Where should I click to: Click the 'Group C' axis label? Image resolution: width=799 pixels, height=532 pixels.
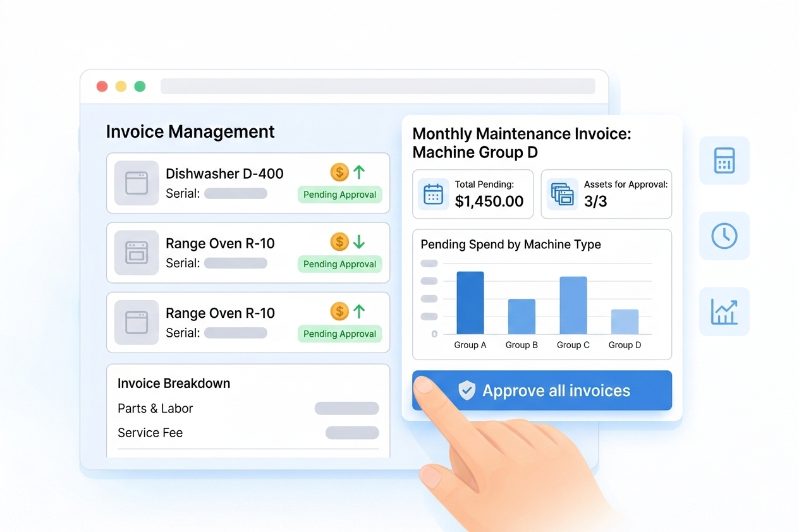[573, 345]
